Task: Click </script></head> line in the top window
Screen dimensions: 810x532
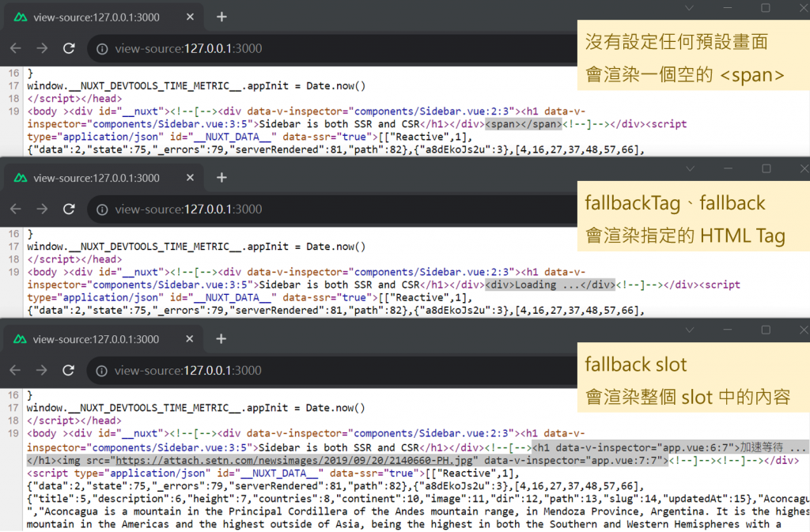Action: click(x=75, y=99)
